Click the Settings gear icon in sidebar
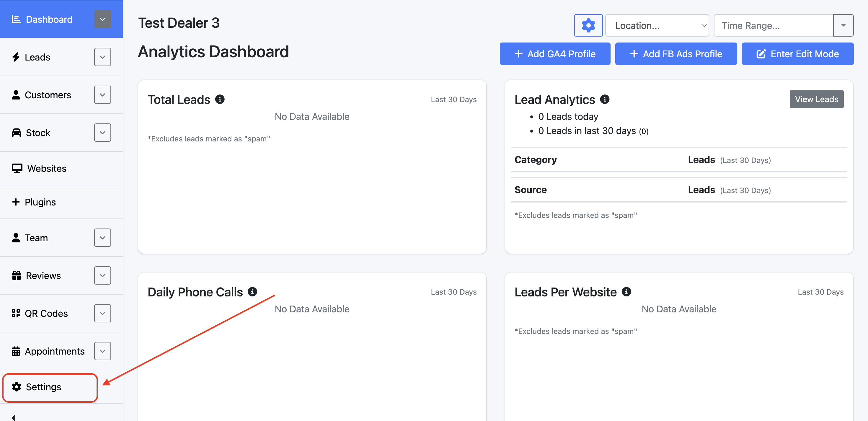Screen dimensions: 868x421 (17, 387)
